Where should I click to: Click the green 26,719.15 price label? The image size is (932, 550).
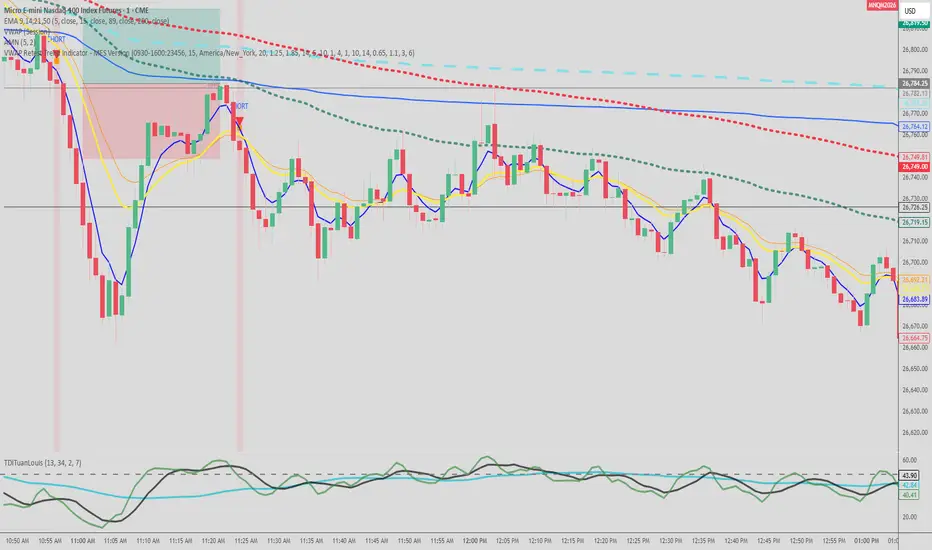tap(915, 222)
